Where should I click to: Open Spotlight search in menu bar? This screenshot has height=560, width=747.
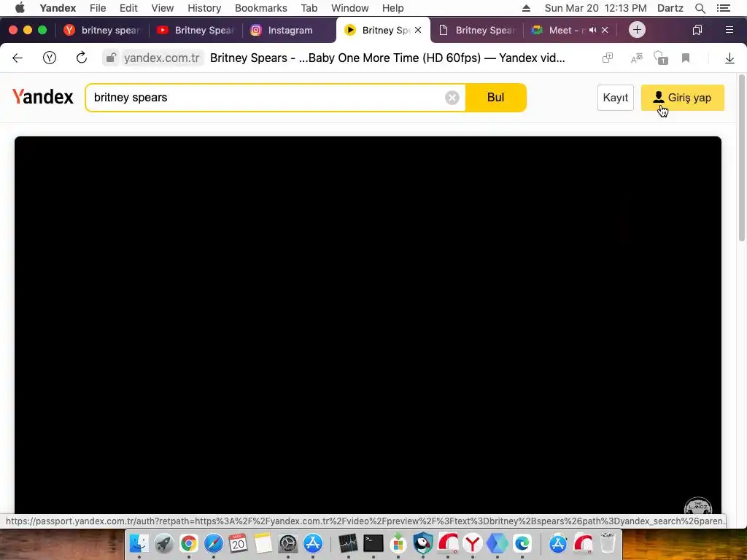coord(700,8)
